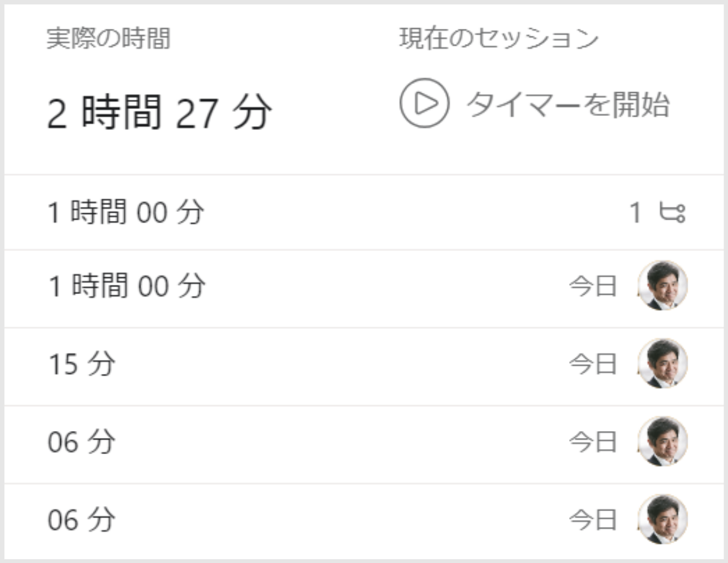Screen dimensions: 728x563
Task: Click the subtask count number 1
Action: click(636, 213)
